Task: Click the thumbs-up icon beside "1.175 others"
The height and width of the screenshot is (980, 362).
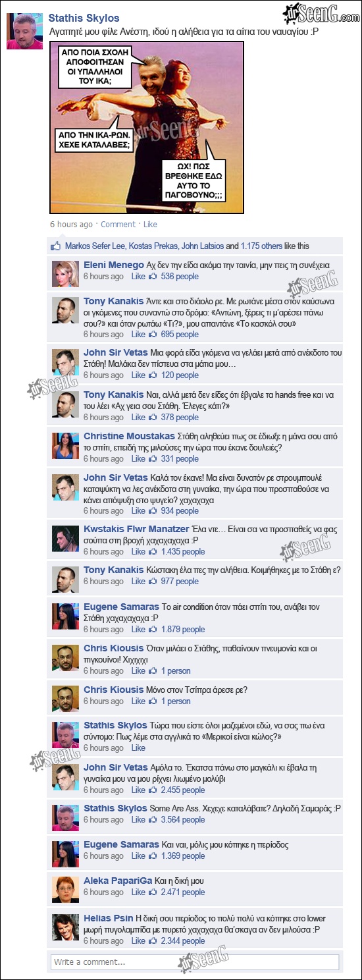Action: (57, 246)
